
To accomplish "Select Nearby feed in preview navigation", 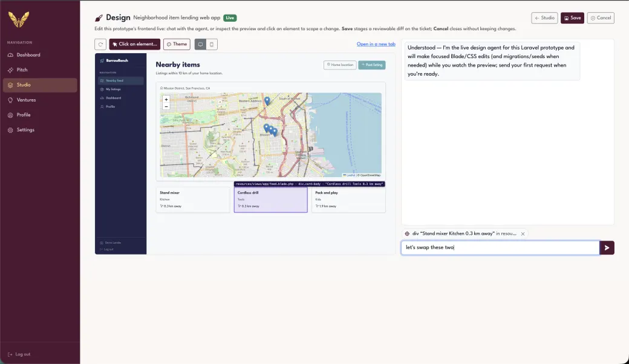I will pyautogui.click(x=120, y=80).
